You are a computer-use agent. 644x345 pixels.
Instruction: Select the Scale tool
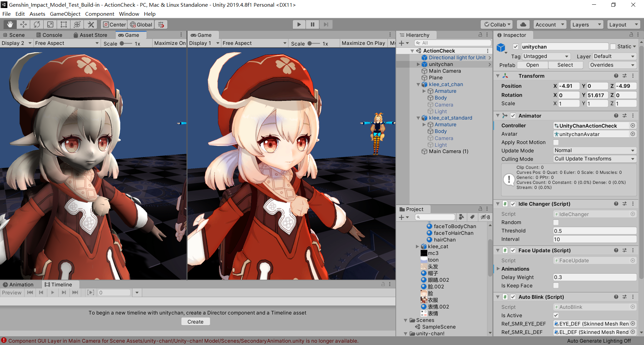[50, 24]
